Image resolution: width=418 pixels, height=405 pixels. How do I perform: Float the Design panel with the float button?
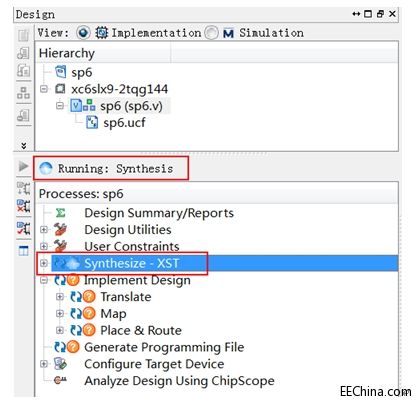[380, 14]
